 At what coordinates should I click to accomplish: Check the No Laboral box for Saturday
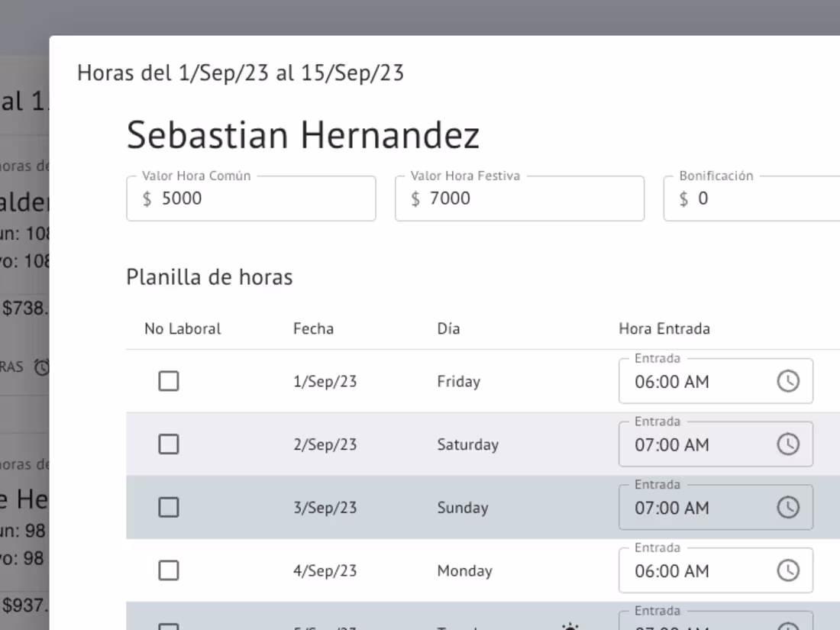point(169,444)
